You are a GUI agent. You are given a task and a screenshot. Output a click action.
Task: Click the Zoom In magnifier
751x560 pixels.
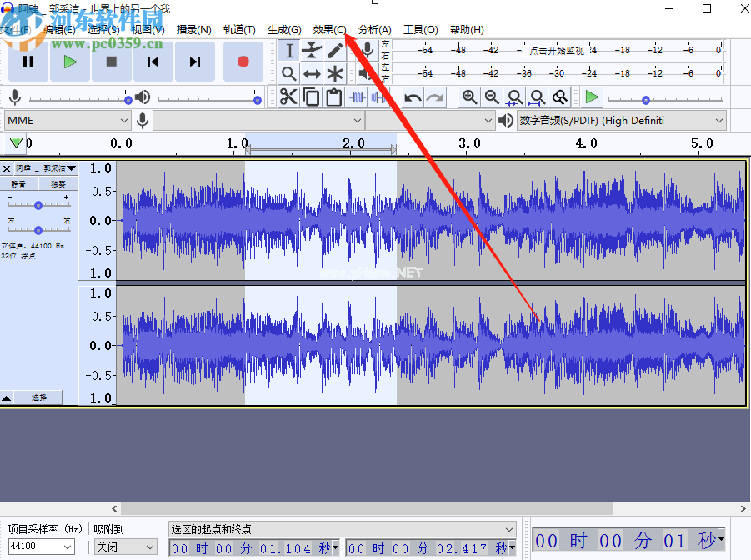(x=469, y=97)
